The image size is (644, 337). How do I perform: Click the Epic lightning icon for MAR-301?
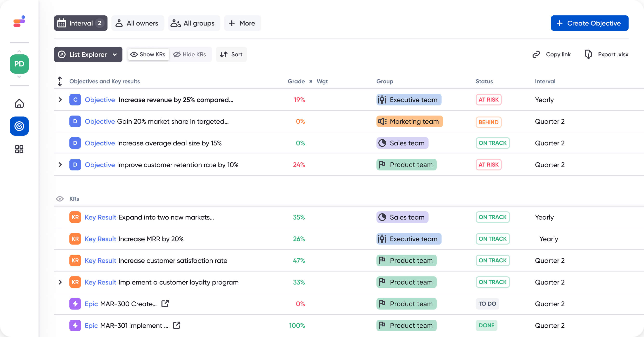coord(75,325)
